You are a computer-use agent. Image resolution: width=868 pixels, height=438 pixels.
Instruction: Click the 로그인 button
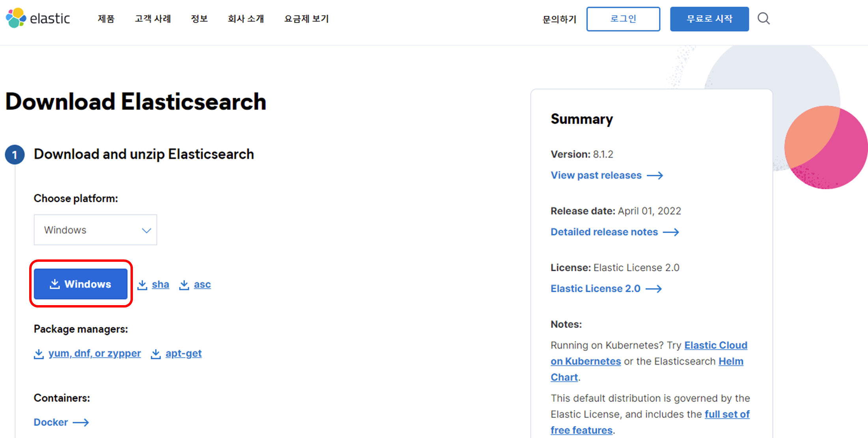coord(623,19)
